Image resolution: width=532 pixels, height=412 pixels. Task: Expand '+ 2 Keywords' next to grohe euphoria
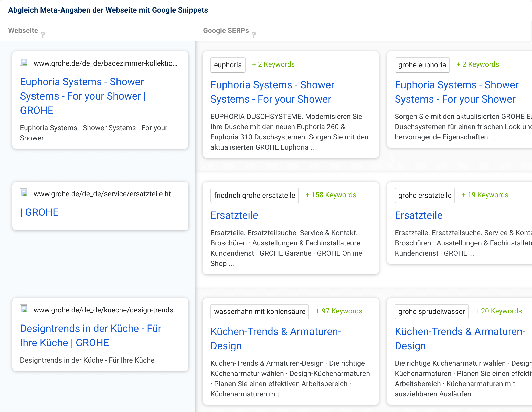[478, 64]
